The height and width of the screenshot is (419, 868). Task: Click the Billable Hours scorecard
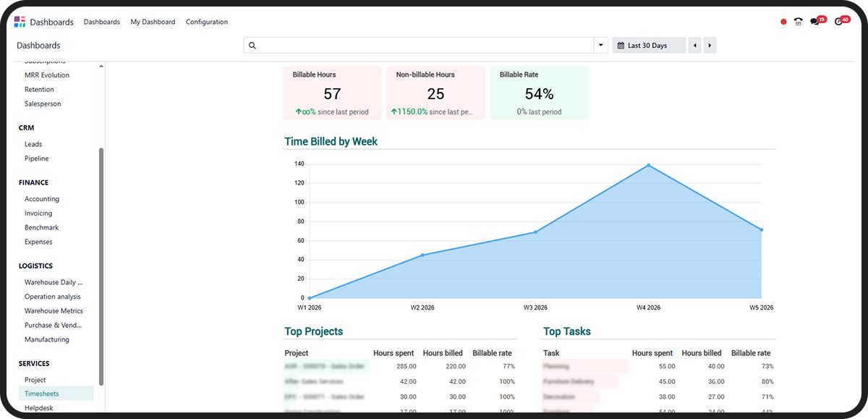pos(332,93)
